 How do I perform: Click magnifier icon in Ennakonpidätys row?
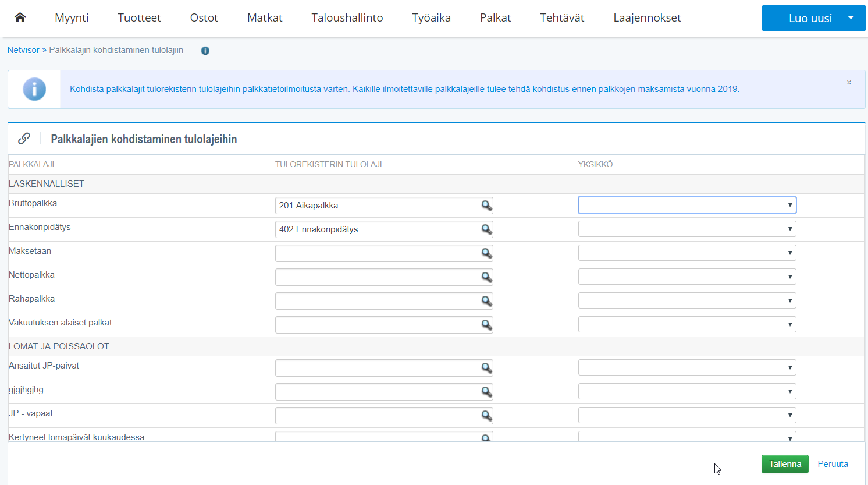486,229
